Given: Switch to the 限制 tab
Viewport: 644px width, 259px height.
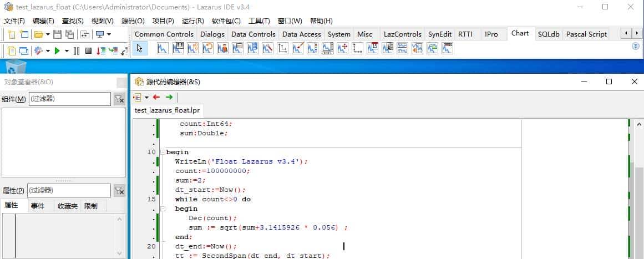Looking at the screenshot, I should point(91,206).
